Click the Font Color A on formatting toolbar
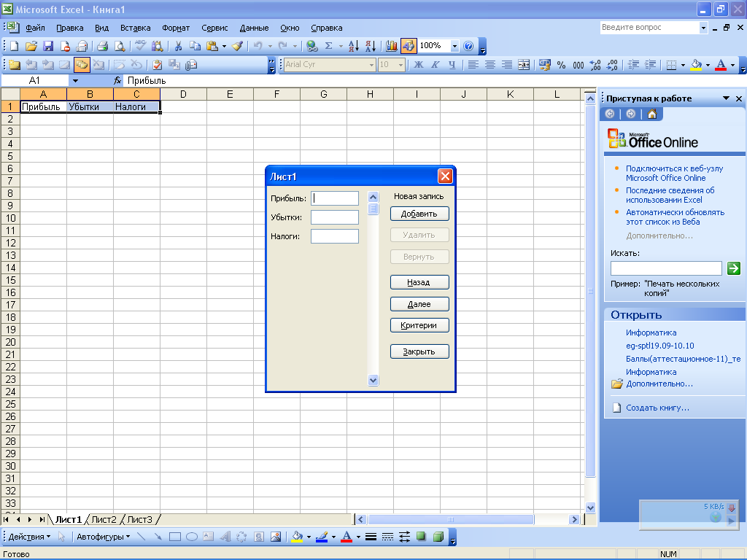747x560 pixels. coord(721,65)
